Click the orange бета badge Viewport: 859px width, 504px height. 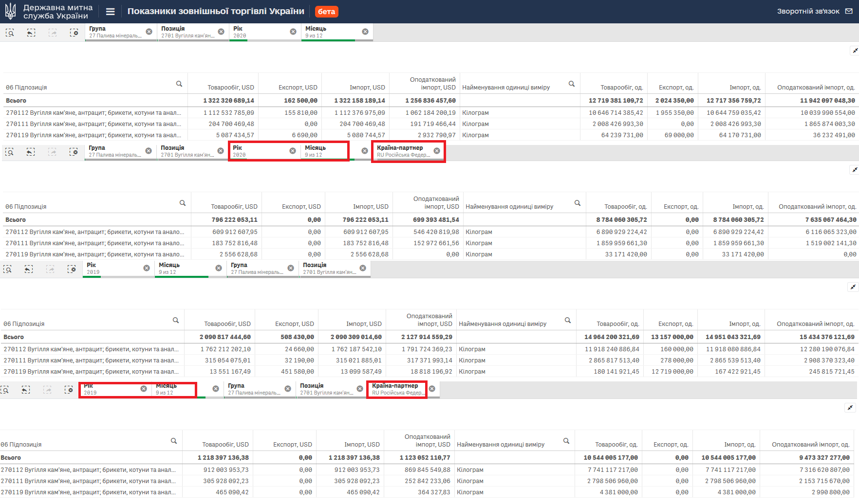coord(326,12)
